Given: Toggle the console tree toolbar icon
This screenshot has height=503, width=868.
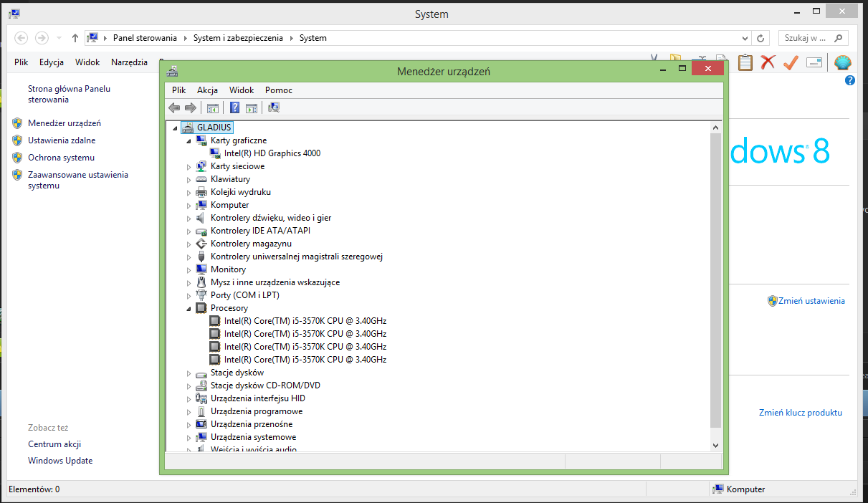Looking at the screenshot, I should 212,107.
